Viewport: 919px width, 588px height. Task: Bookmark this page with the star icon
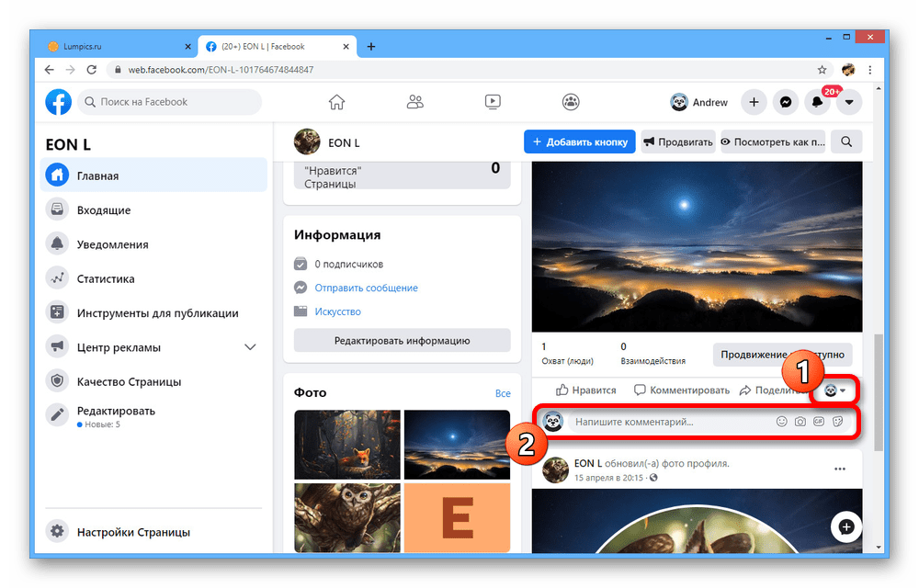[822, 70]
